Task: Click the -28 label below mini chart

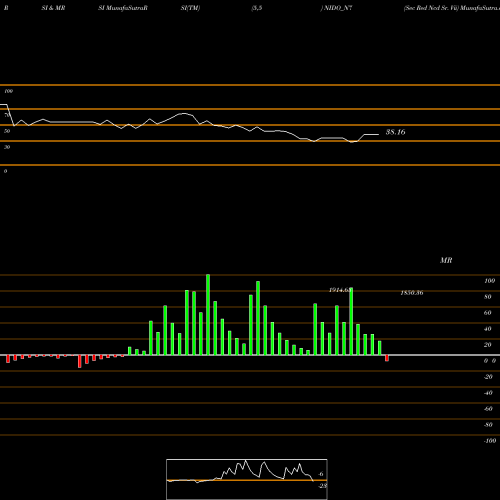Action: tap(323, 486)
